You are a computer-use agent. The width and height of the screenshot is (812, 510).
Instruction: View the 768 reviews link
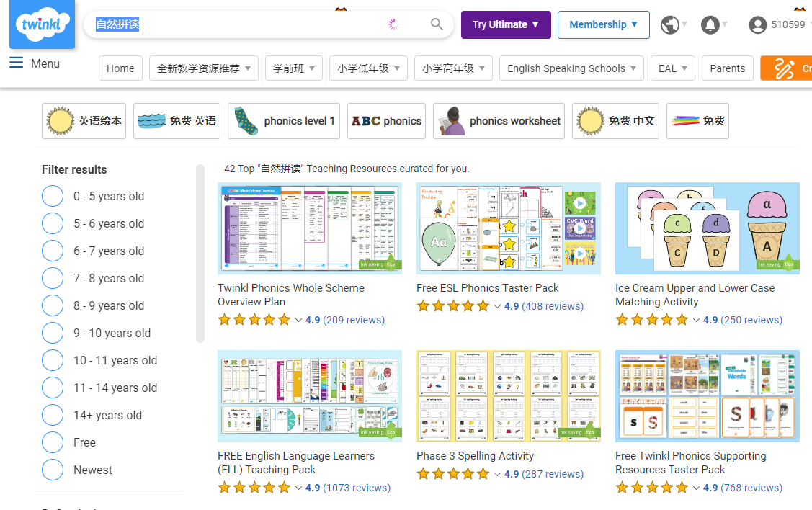point(751,488)
